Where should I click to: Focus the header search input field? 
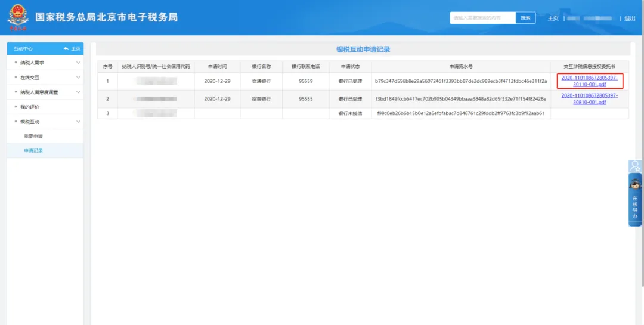(483, 18)
